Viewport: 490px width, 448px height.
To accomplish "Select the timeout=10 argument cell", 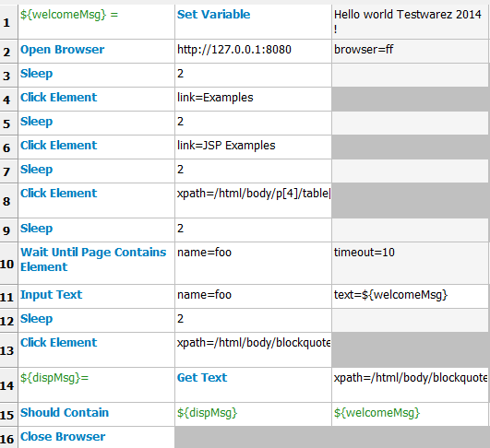I will [411, 264].
